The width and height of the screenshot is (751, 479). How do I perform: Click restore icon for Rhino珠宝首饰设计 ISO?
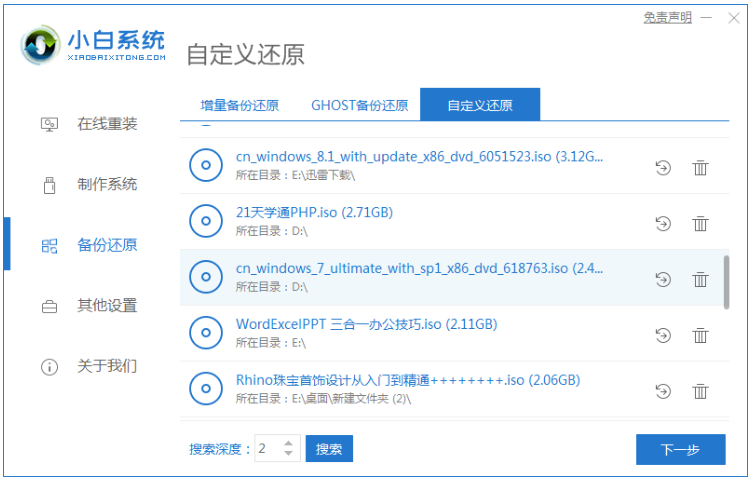click(x=663, y=391)
